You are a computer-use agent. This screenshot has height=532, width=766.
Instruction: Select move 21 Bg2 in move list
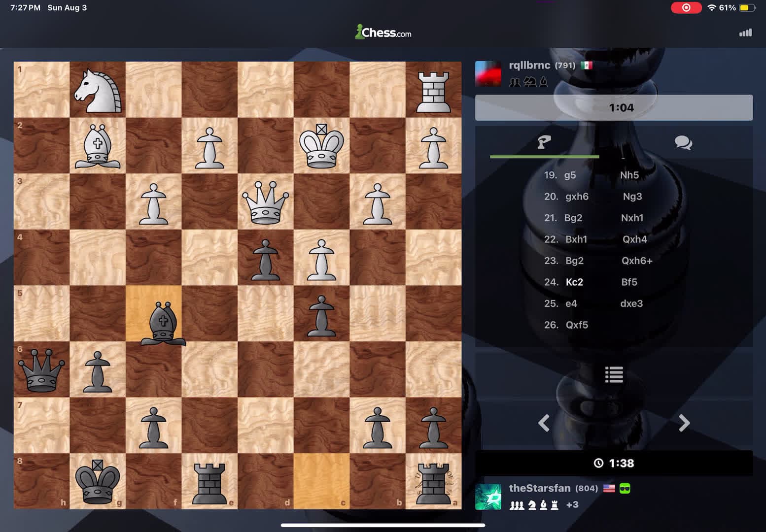[x=573, y=218]
